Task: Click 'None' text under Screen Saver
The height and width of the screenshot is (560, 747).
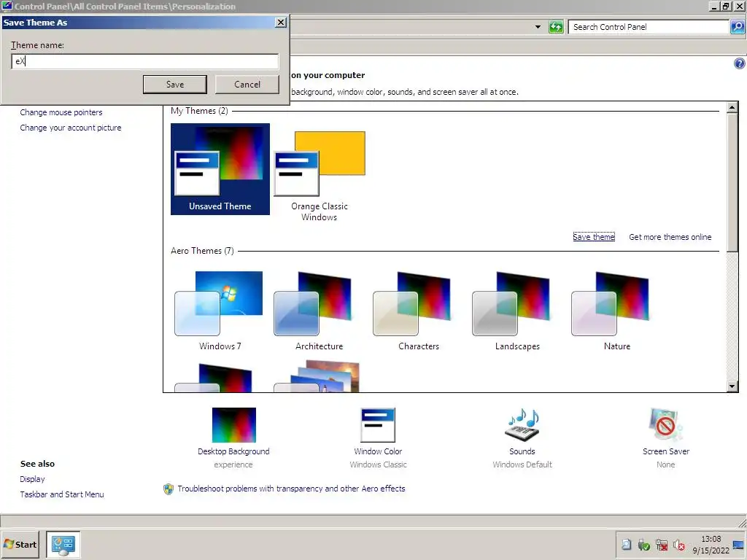Action: (665, 464)
